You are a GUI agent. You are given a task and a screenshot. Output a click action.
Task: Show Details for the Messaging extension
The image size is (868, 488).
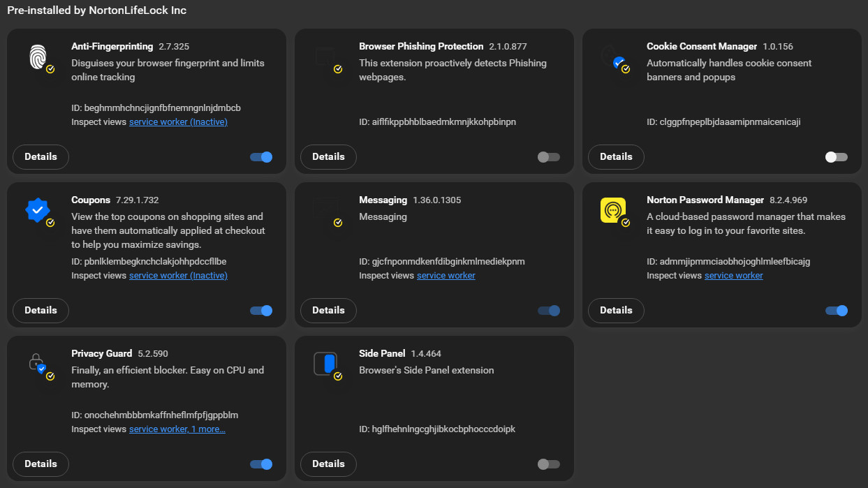pyautogui.click(x=328, y=311)
